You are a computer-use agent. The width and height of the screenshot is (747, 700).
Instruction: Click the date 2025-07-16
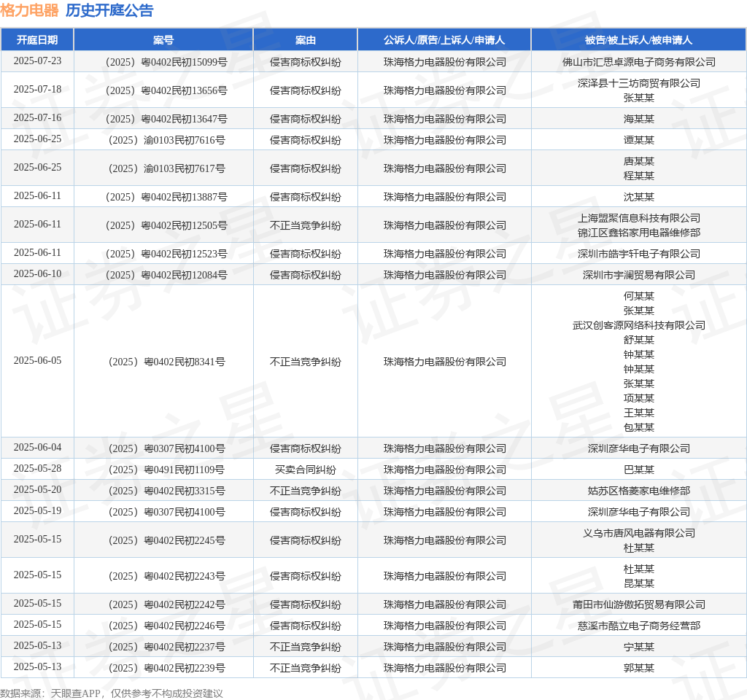click(37, 117)
